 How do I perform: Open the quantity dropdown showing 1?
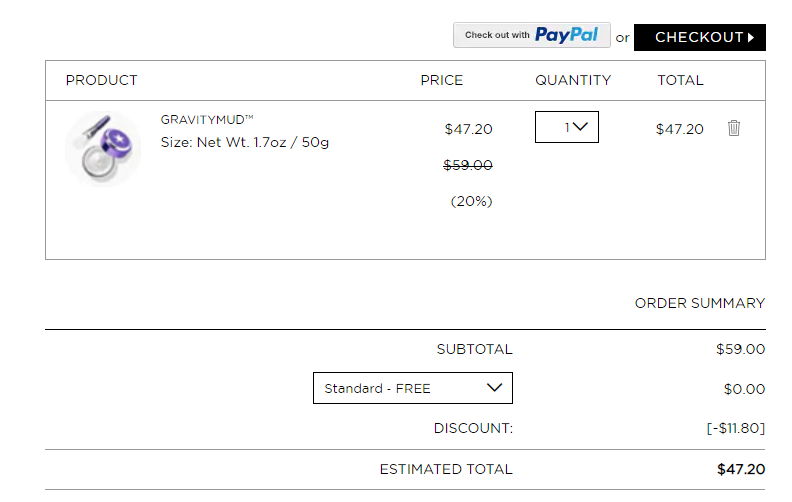point(567,127)
